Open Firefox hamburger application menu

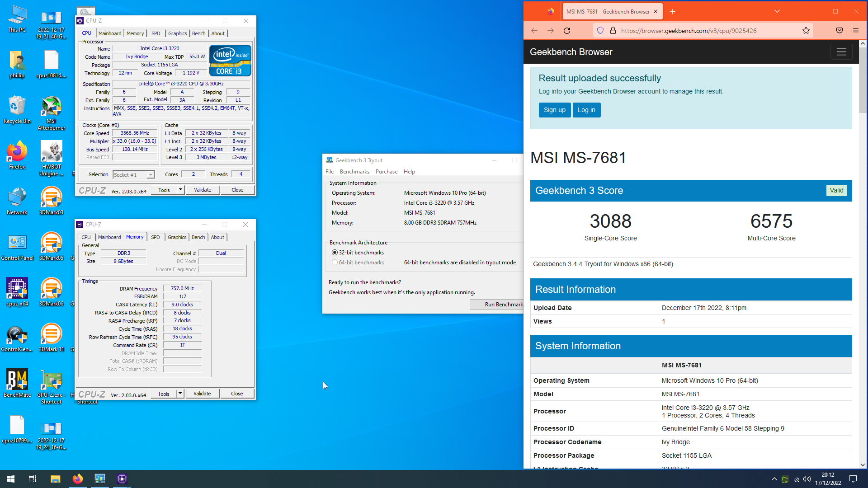tap(856, 31)
